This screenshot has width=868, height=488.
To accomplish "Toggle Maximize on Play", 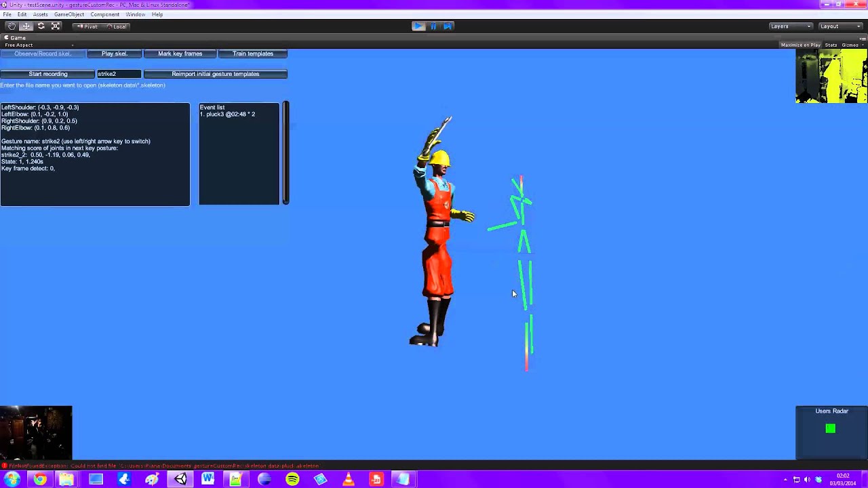I will [x=800, y=45].
